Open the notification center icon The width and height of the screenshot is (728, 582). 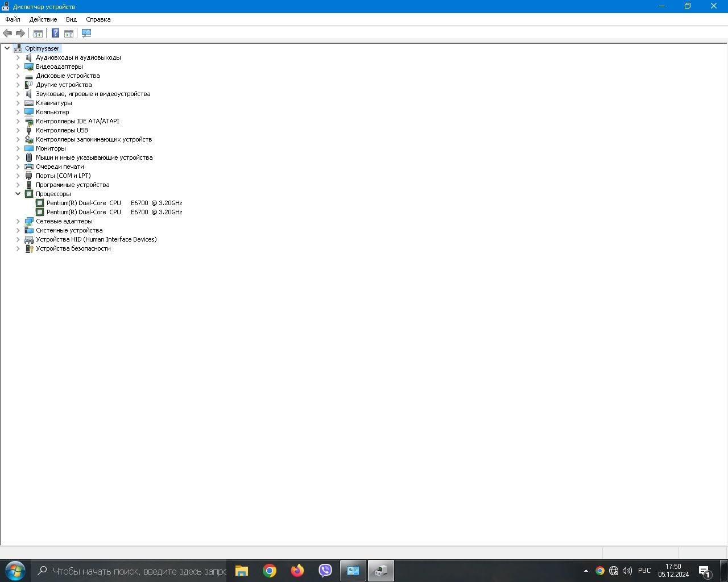pyautogui.click(x=705, y=571)
